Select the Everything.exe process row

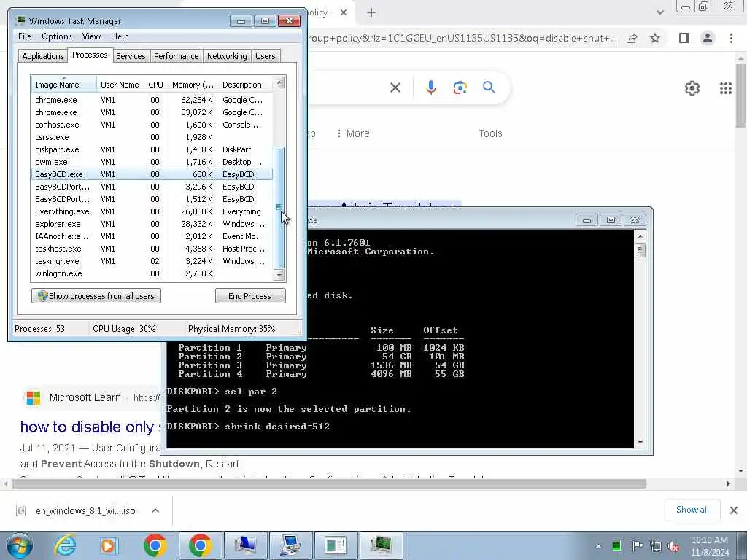point(152,211)
